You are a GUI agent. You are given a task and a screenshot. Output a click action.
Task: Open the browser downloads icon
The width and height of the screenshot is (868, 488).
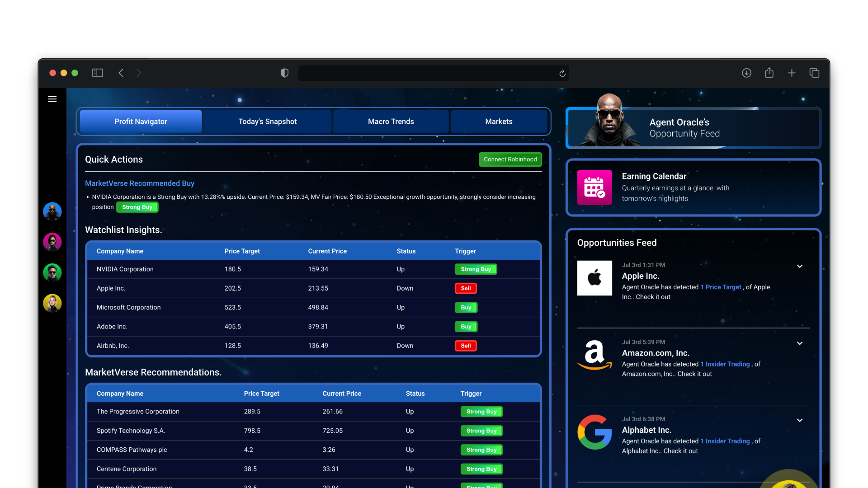point(747,73)
